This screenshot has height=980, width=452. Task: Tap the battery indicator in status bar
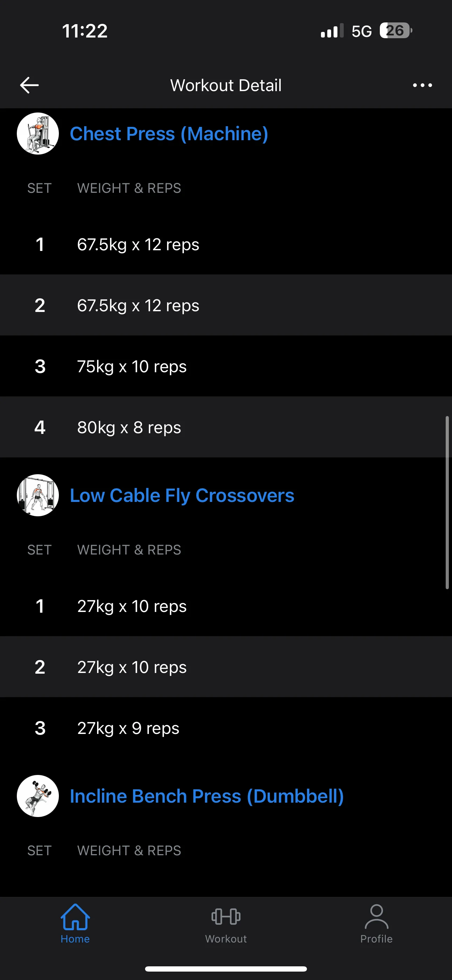click(x=396, y=31)
